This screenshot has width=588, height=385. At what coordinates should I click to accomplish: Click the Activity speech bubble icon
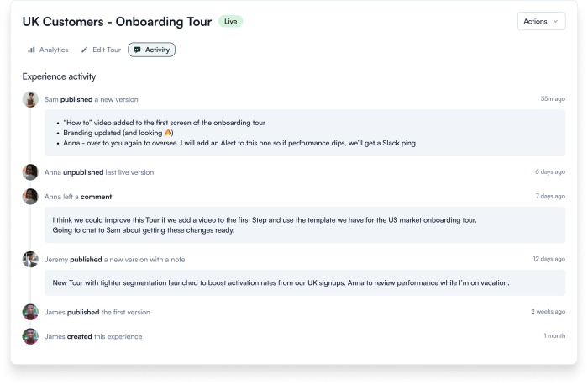pos(138,50)
